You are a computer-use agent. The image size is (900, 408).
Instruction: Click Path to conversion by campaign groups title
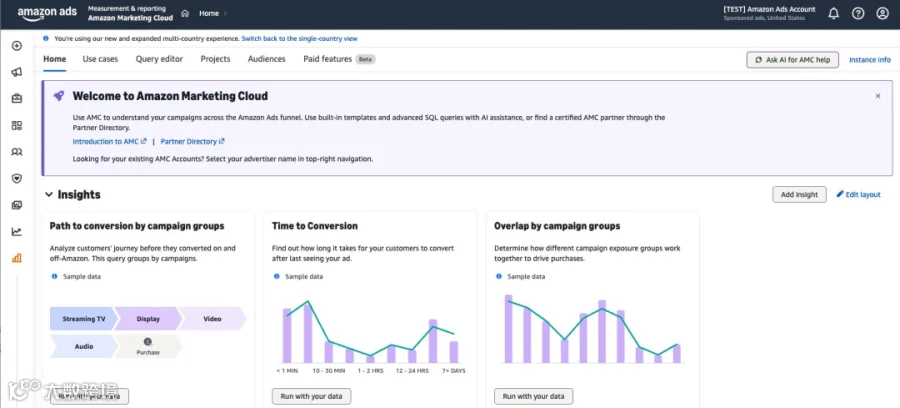click(137, 226)
